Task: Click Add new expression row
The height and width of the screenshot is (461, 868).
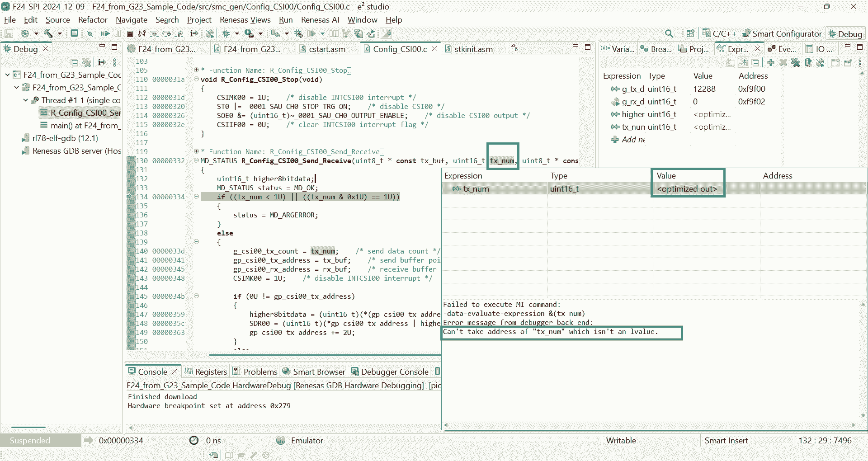Action: tap(633, 140)
